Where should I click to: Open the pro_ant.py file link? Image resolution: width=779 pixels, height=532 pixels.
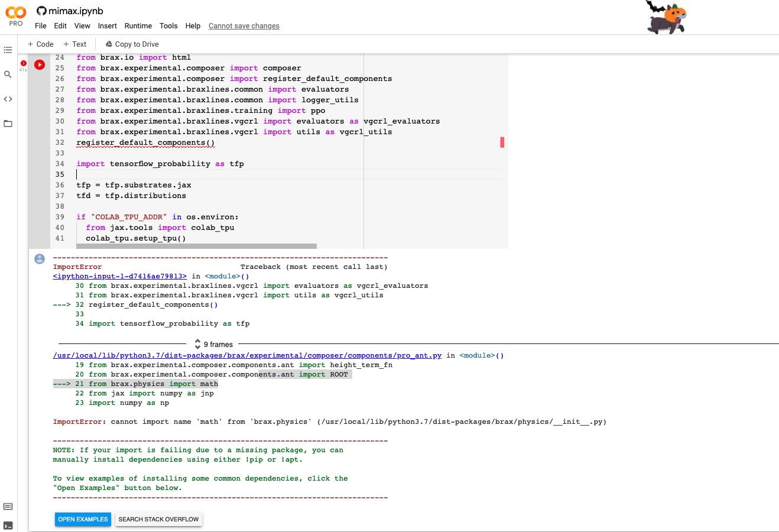pos(246,355)
